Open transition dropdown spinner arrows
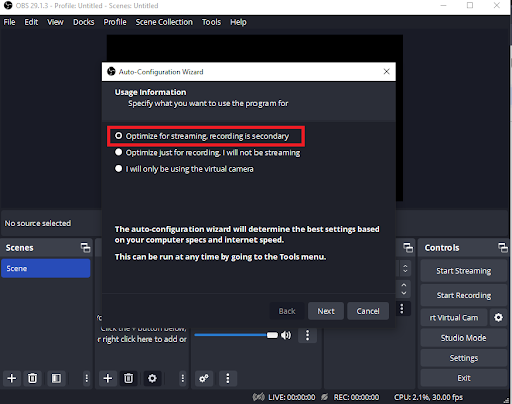 point(405,268)
